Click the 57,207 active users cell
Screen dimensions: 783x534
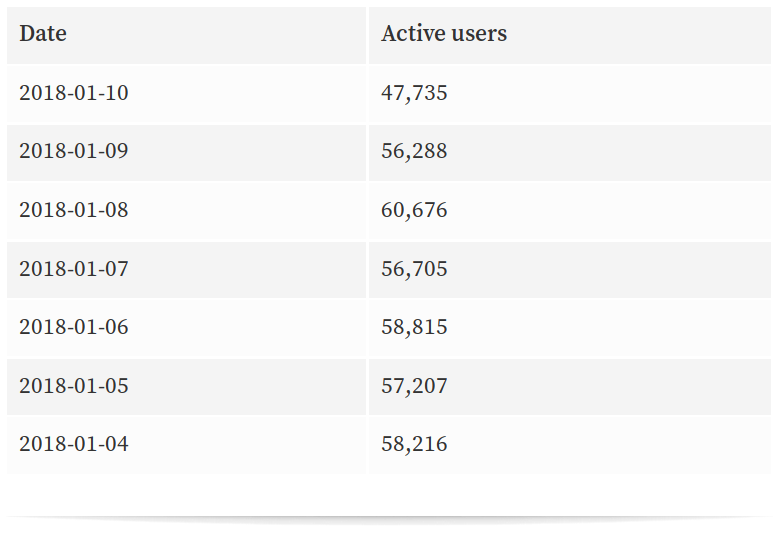pyautogui.click(x=414, y=386)
